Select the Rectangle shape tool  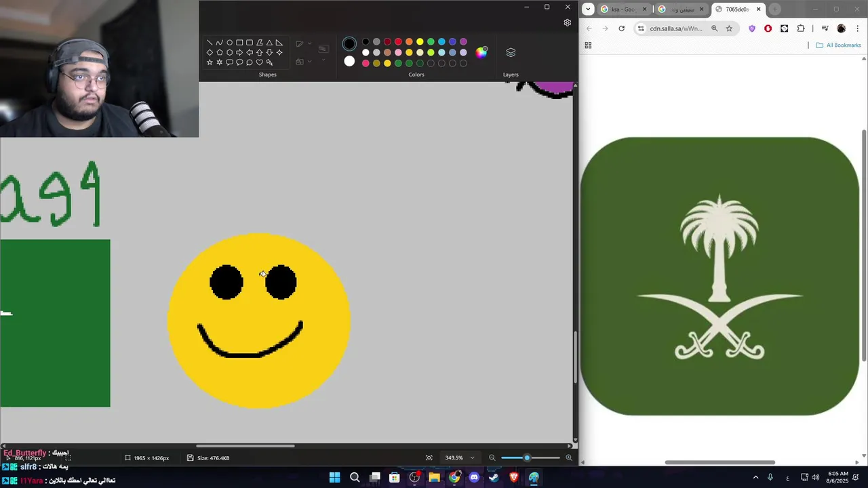click(239, 42)
